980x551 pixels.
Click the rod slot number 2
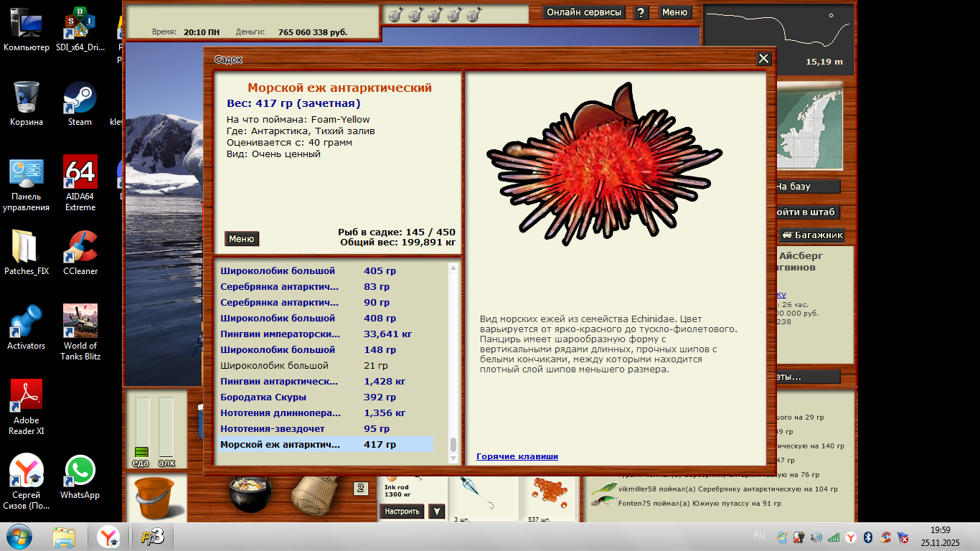[361, 489]
